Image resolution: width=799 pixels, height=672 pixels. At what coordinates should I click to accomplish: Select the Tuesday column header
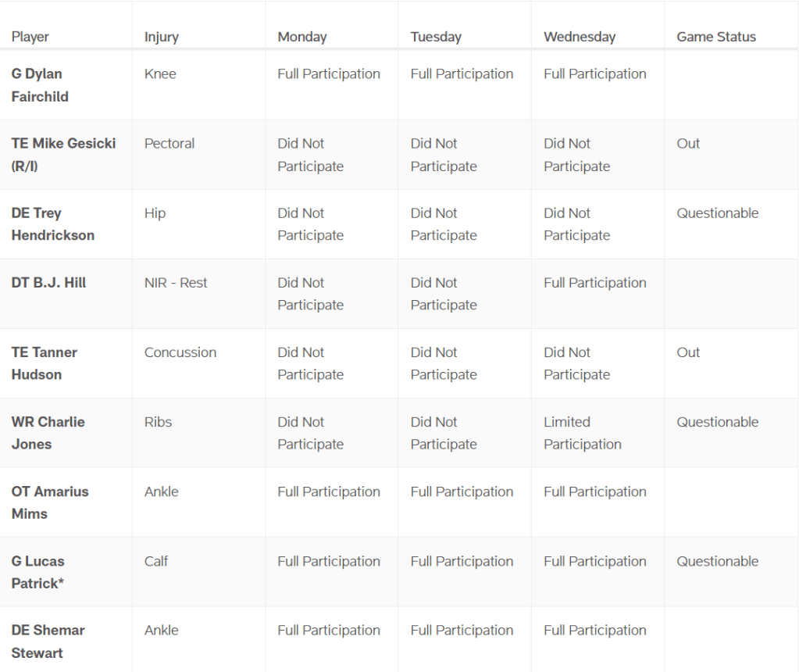tap(436, 37)
